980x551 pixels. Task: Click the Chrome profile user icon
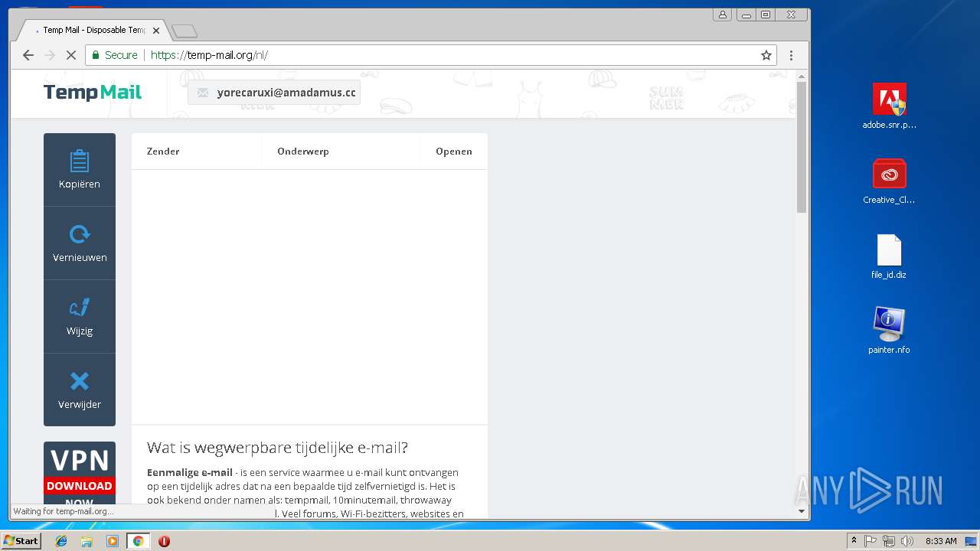[x=722, y=15]
